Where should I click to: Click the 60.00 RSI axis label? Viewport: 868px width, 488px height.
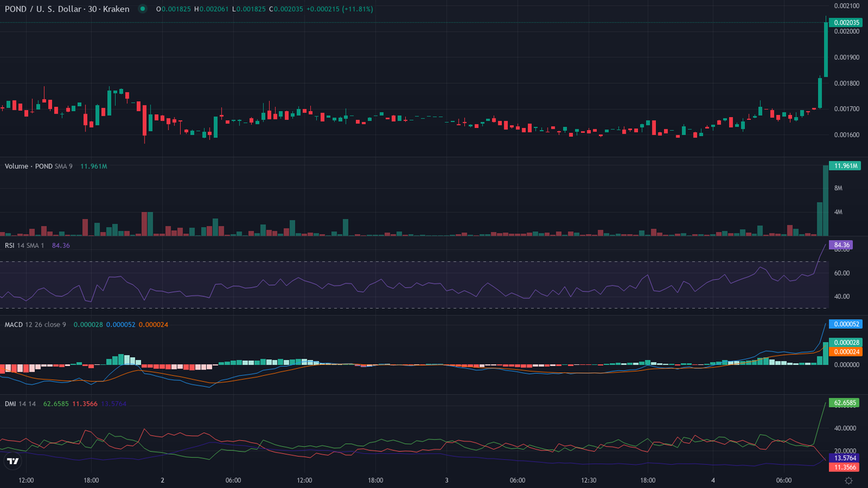(x=841, y=273)
